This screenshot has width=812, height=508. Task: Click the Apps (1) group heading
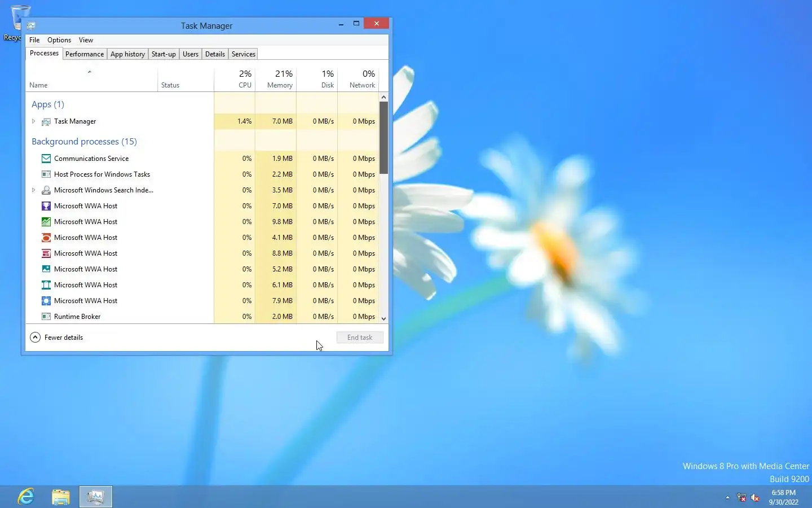[x=48, y=104]
